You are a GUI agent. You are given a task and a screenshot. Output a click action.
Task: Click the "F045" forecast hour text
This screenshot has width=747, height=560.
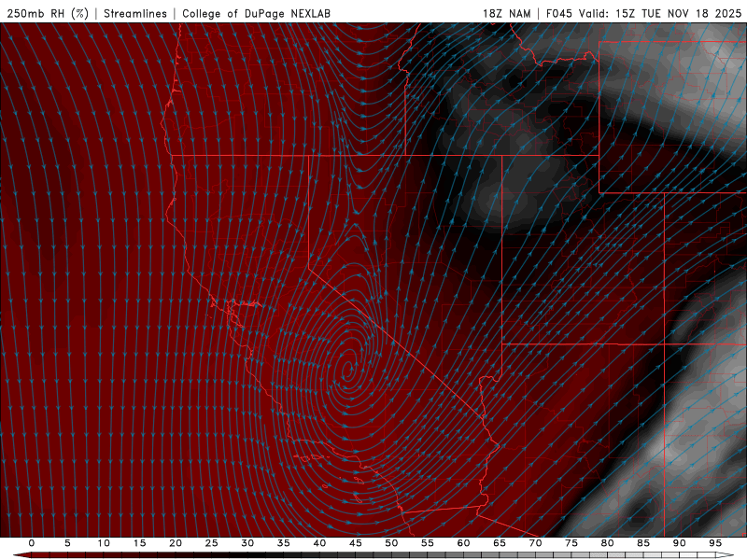(559, 13)
